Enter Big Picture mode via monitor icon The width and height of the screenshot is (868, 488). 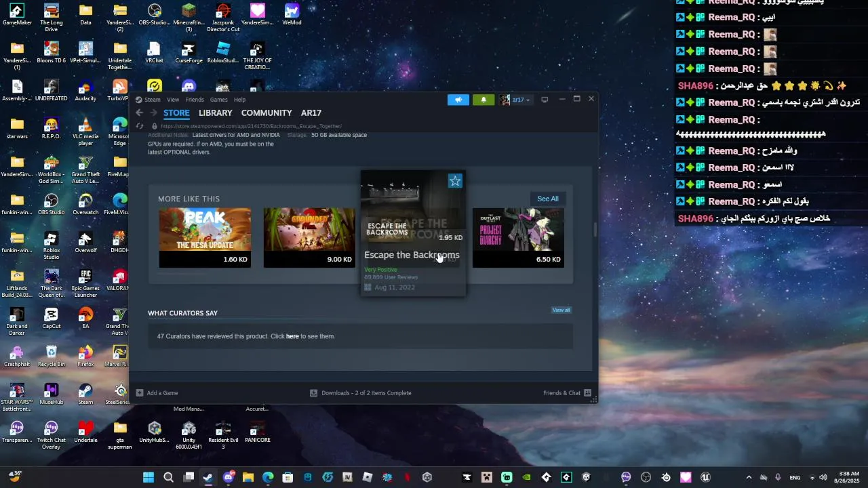(x=545, y=100)
